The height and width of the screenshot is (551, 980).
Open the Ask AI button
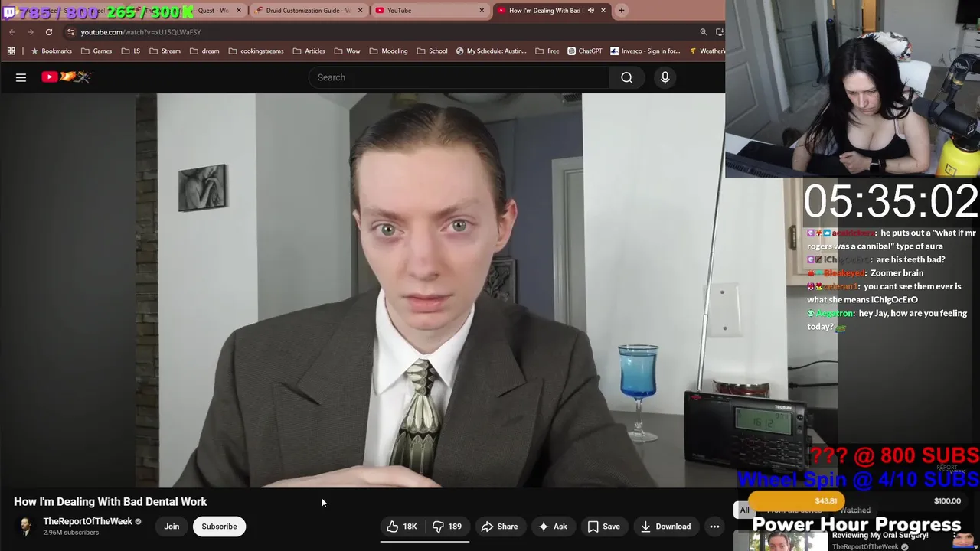552,527
